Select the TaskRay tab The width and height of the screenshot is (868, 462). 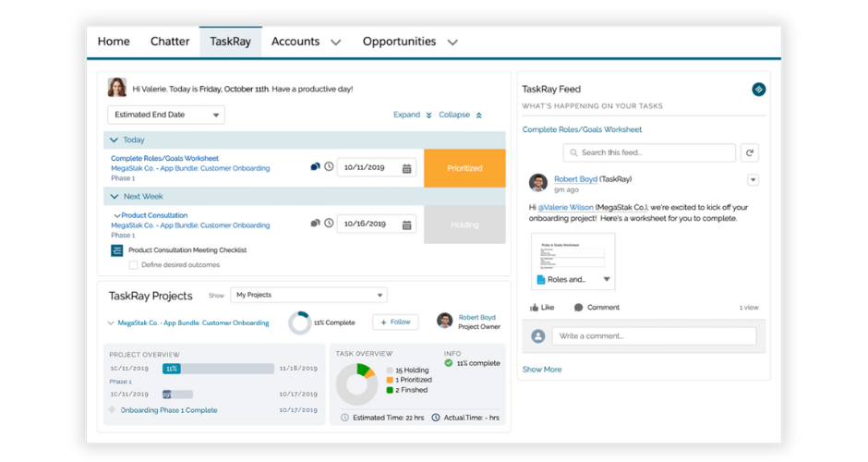click(230, 42)
